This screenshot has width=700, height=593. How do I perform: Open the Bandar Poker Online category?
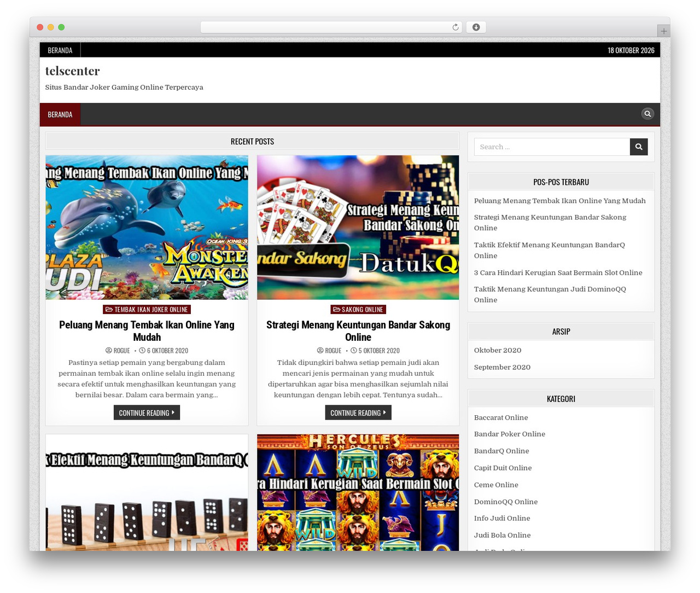(x=510, y=434)
